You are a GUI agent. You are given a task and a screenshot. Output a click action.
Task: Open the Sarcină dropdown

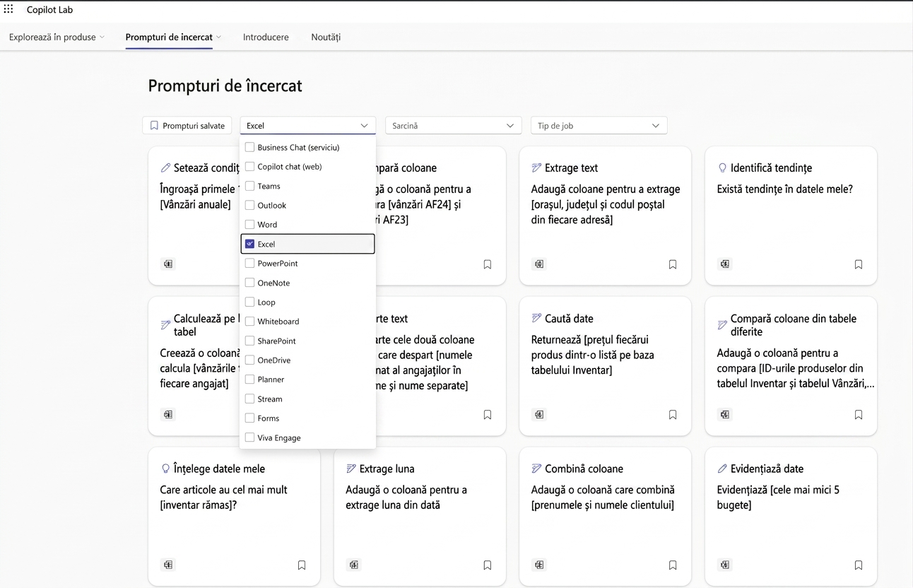coord(453,126)
